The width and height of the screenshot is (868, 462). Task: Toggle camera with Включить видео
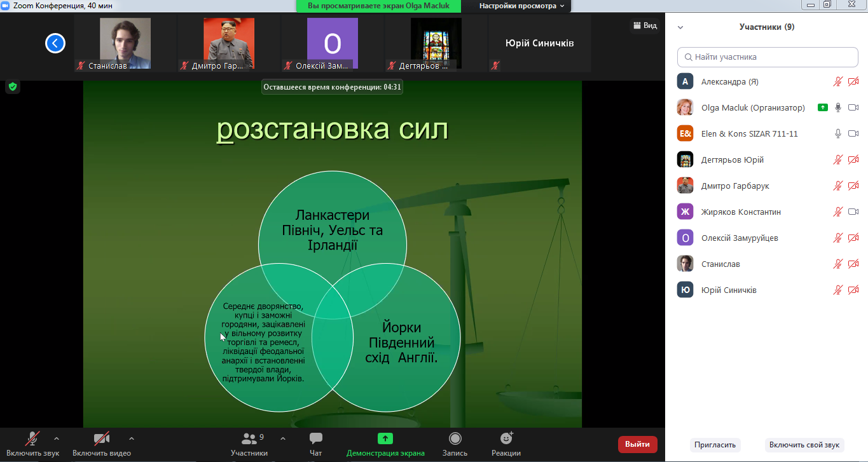pos(101,439)
